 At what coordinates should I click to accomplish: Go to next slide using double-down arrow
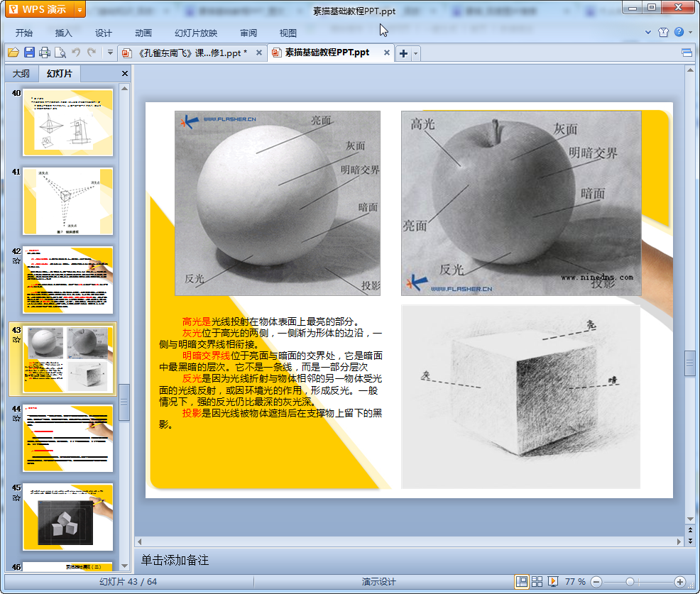[x=690, y=541]
